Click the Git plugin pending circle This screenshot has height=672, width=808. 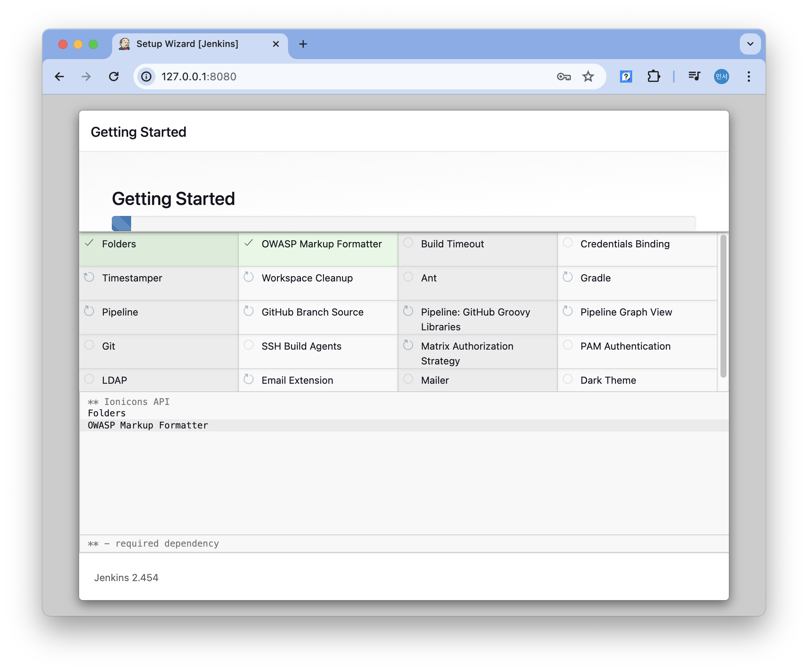[x=89, y=345]
